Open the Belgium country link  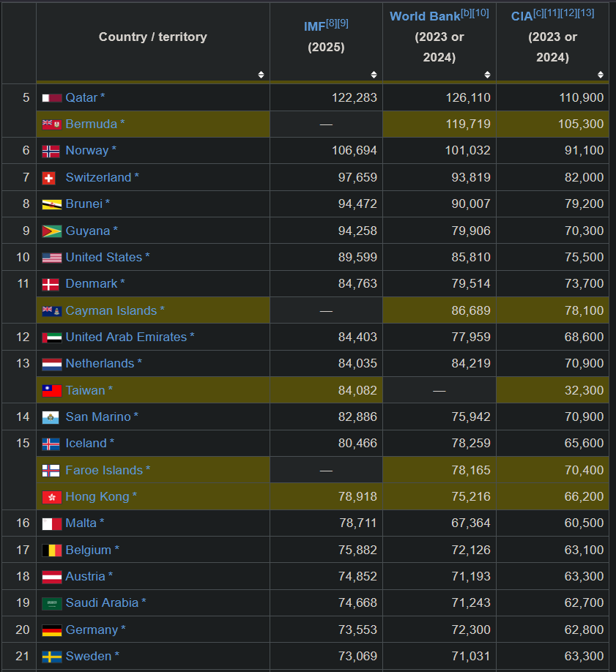89,550
